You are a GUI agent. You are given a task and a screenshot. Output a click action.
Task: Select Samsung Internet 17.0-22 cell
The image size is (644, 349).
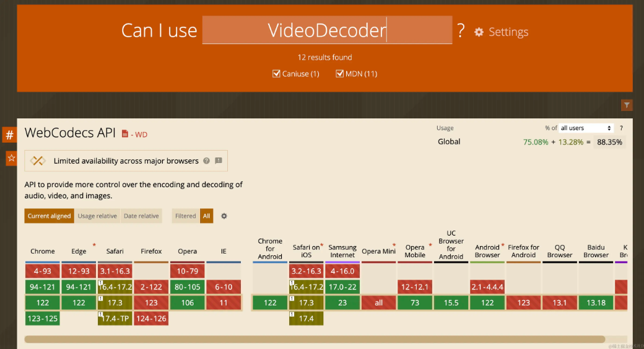(342, 287)
